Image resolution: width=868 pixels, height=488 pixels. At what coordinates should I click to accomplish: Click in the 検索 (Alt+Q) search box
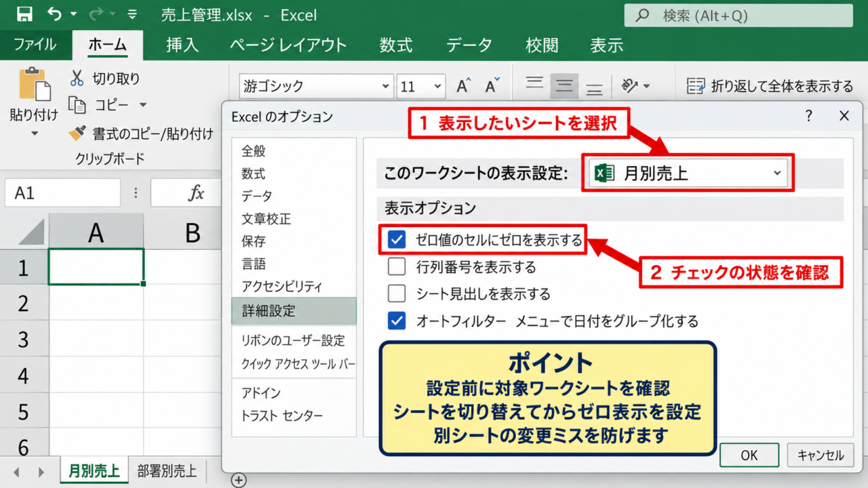[x=738, y=15]
